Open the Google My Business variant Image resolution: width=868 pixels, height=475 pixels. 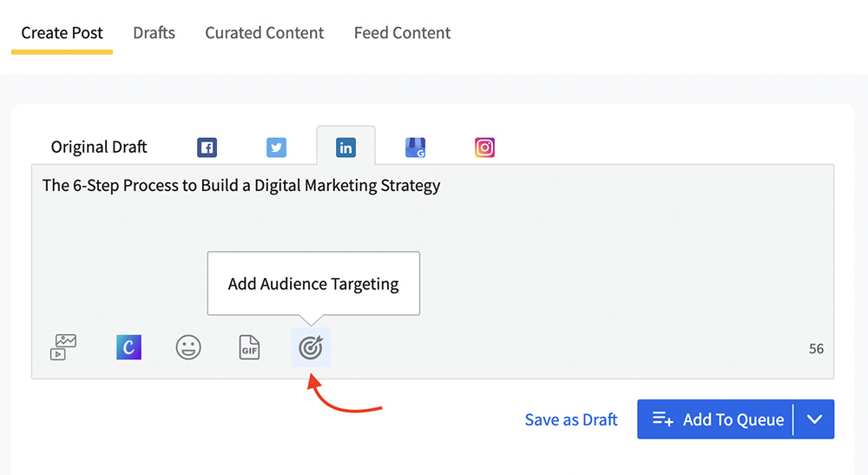point(416,148)
